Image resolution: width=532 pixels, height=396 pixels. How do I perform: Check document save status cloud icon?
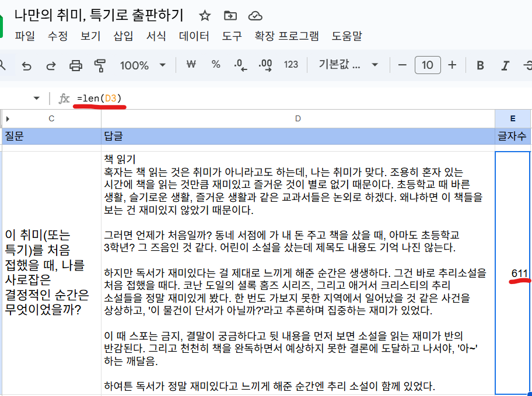255,16
